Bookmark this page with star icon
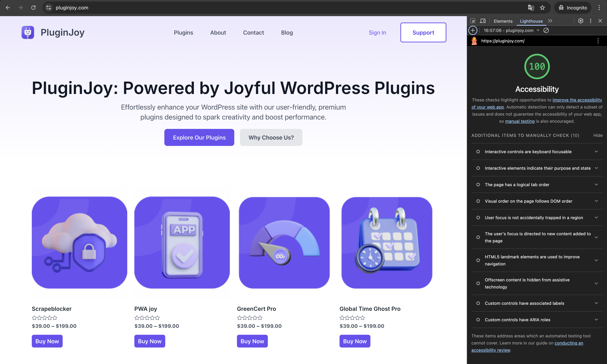This screenshot has height=364, width=607. pyautogui.click(x=542, y=8)
